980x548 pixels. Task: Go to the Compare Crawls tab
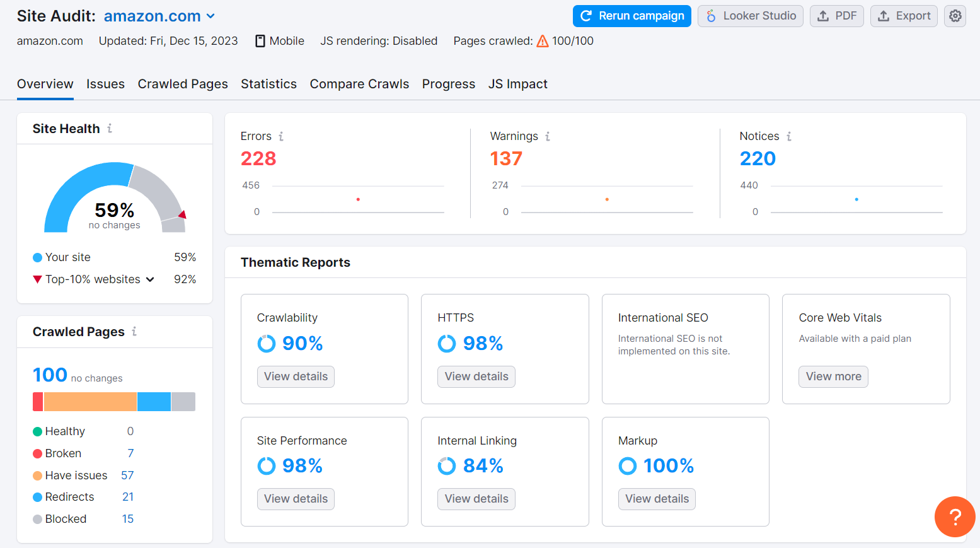(359, 84)
